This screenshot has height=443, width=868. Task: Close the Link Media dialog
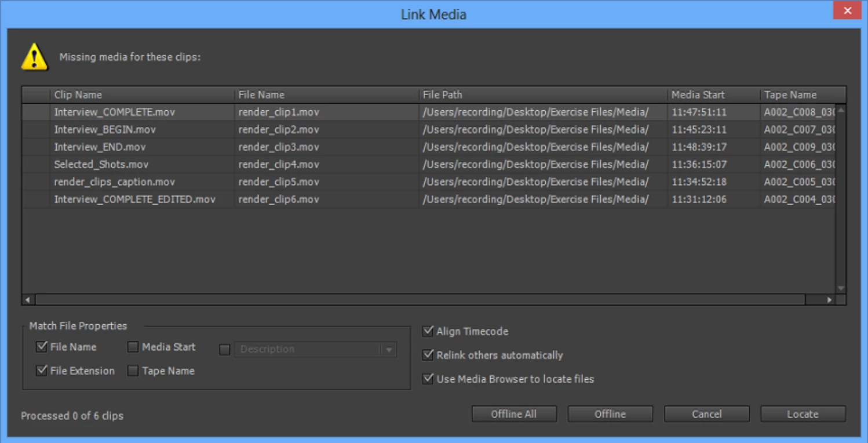click(x=847, y=10)
